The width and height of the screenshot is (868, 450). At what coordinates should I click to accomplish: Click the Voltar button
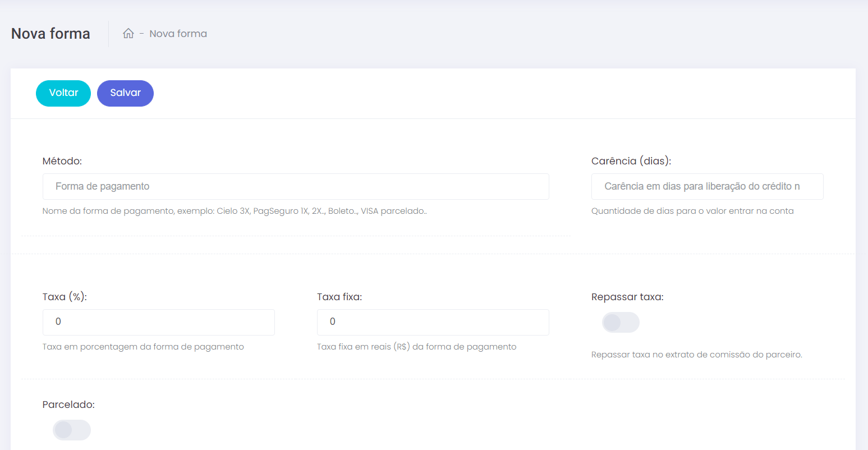63,93
